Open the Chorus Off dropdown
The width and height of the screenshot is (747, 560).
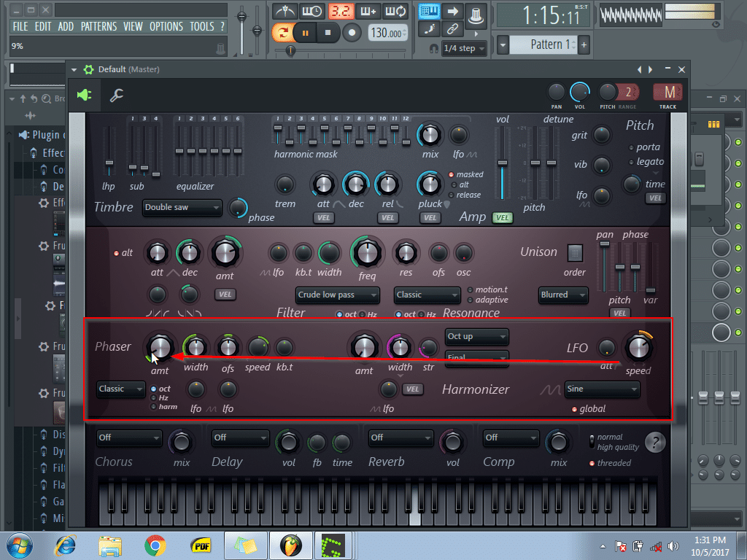(129, 437)
